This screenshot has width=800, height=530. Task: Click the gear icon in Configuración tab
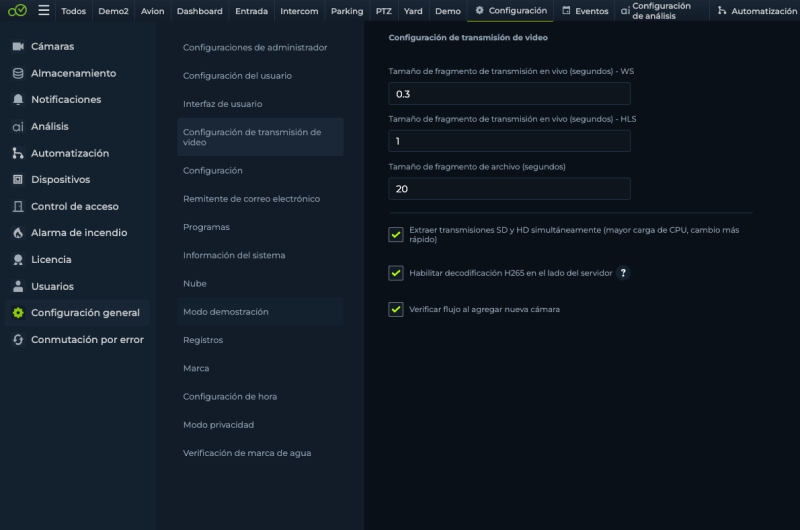tap(480, 10)
